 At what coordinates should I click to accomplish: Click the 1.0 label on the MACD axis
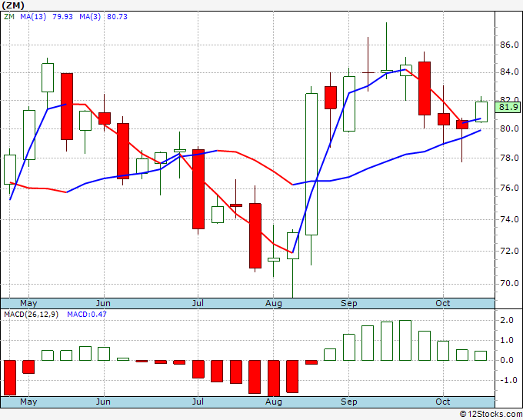coord(507,340)
